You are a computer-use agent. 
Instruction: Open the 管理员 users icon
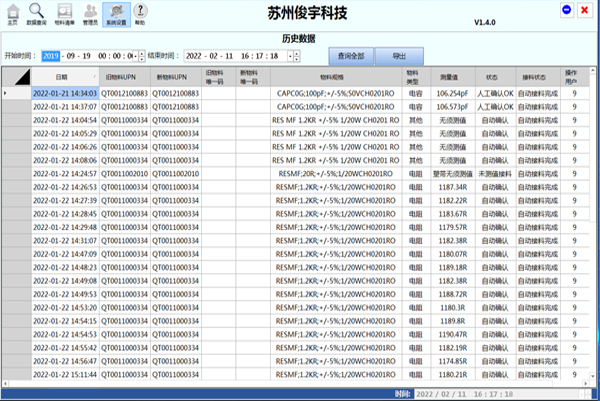point(90,15)
